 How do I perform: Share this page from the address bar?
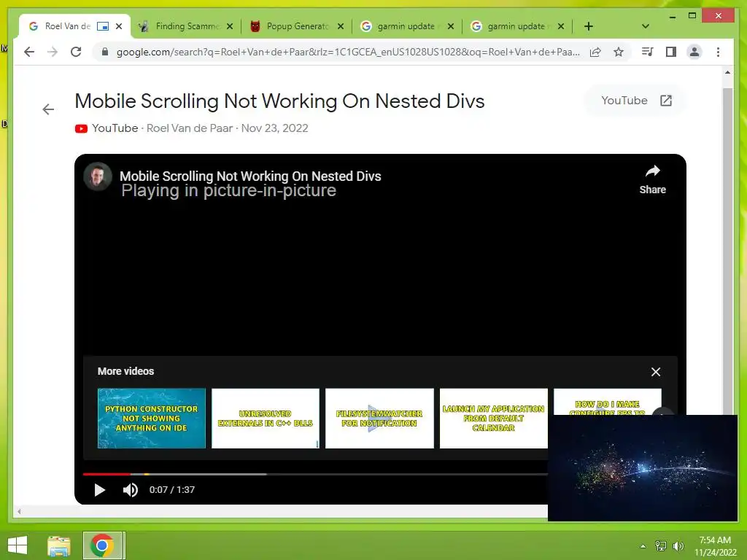(595, 52)
